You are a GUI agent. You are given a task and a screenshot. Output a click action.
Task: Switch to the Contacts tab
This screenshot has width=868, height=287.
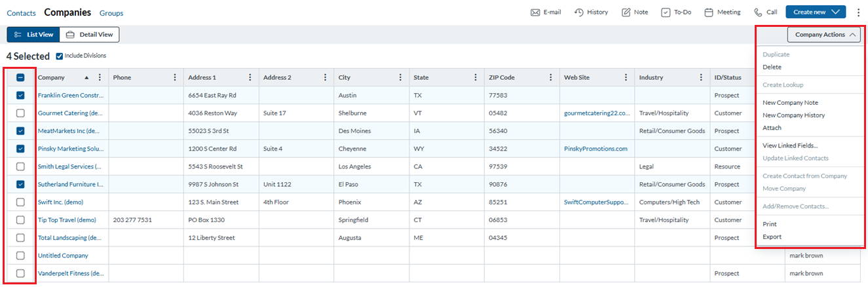21,13
